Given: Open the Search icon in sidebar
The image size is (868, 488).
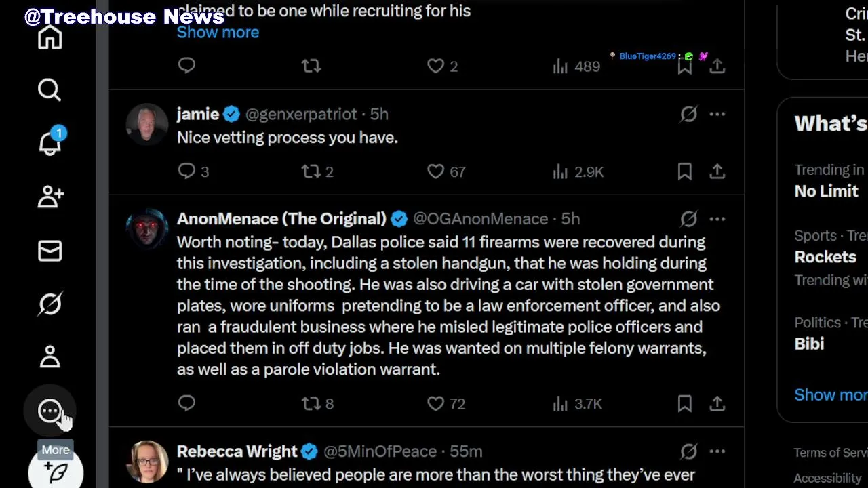Looking at the screenshot, I should point(50,90).
